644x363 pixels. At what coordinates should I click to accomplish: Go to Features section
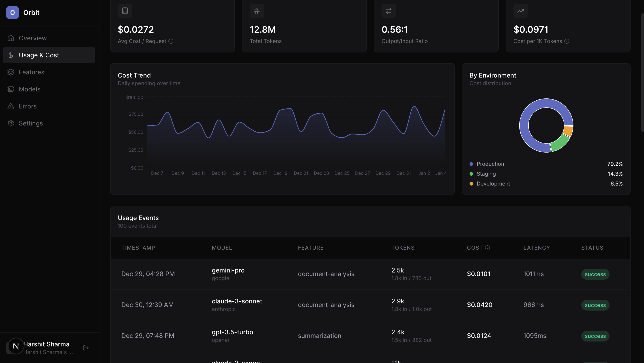[x=32, y=72]
